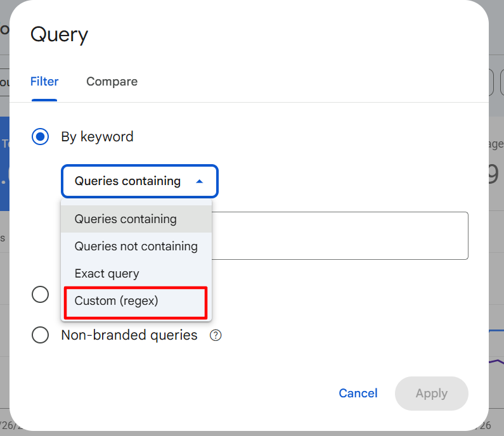Click the help icon beside Non-branded queries
The width and height of the screenshot is (504, 436).
(x=216, y=335)
